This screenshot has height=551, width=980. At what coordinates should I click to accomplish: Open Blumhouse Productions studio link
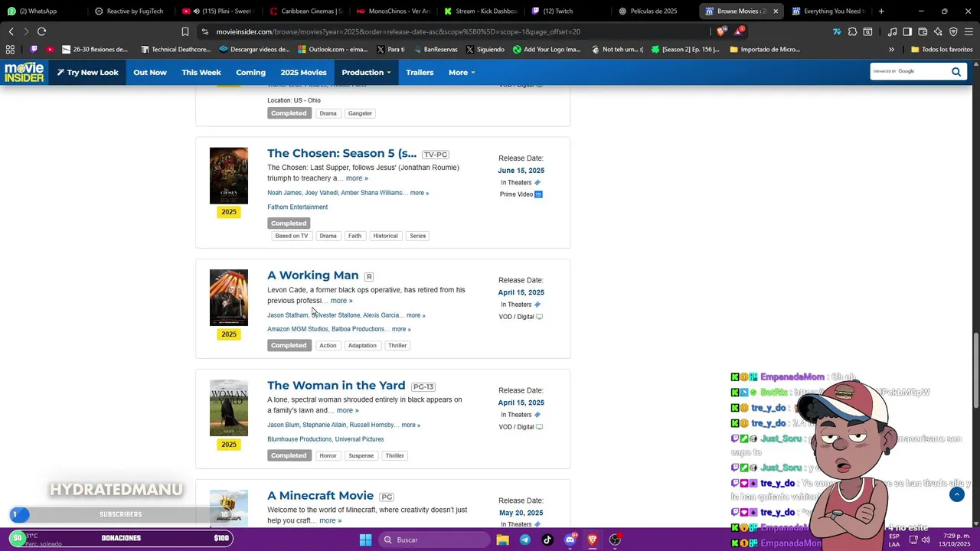point(299,439)
